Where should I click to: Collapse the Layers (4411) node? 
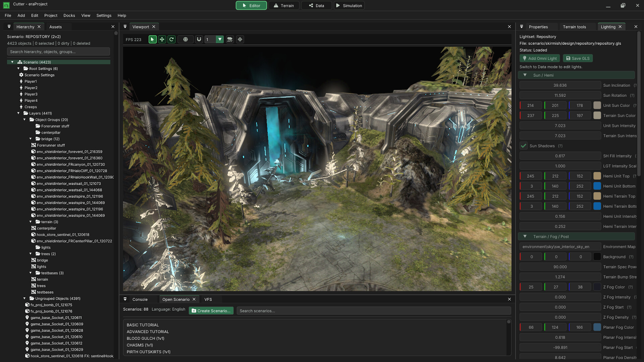(18, 113)
